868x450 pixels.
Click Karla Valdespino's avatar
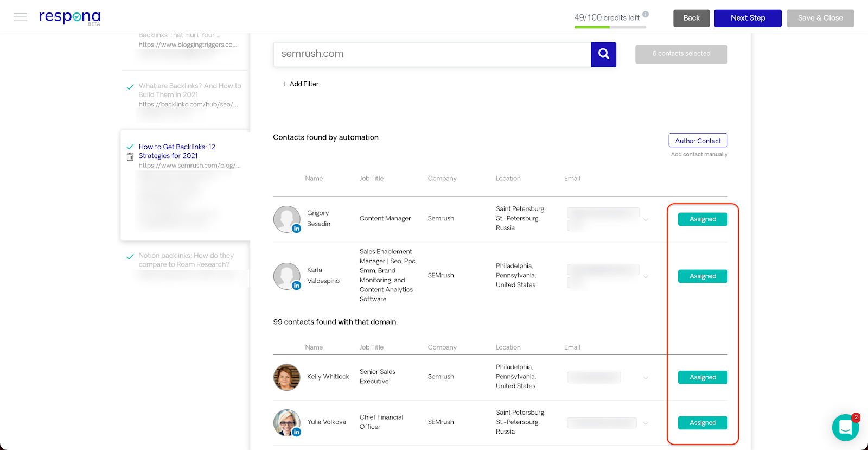[x=286, y=276]
